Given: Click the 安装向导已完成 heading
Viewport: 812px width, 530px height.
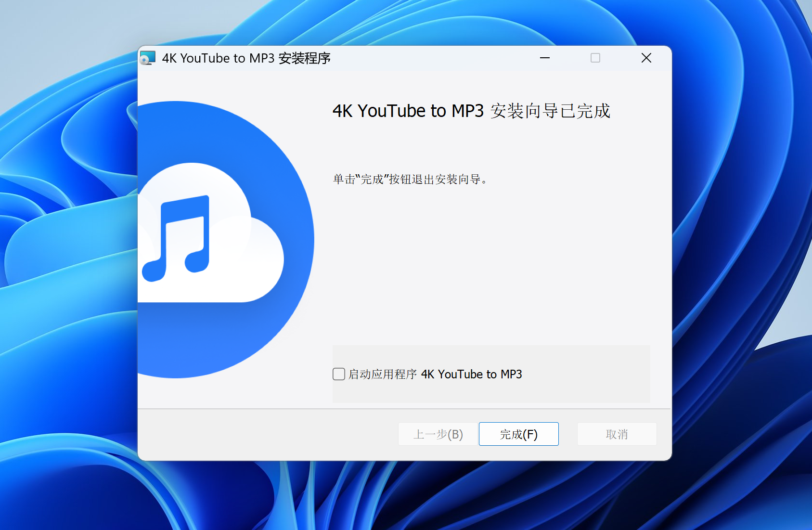Looking at the screenshot, I should pos(471,111).
